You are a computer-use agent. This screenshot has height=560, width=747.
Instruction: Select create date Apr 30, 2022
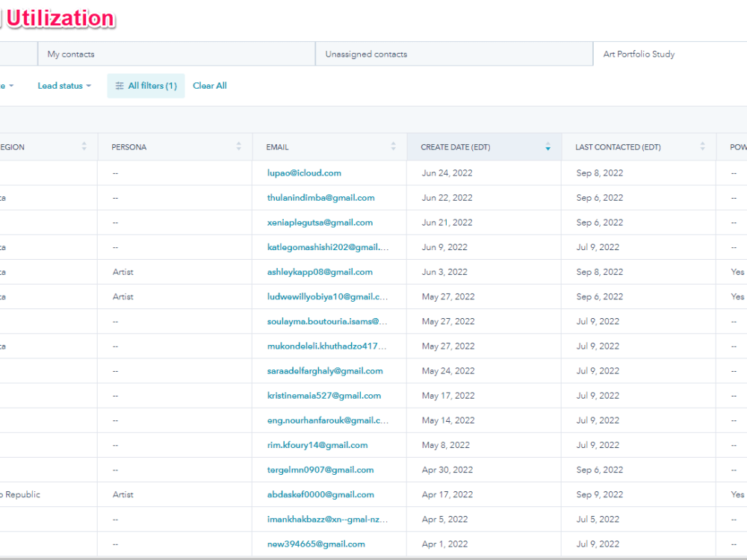pyautogui.click(x=447, y=470)
